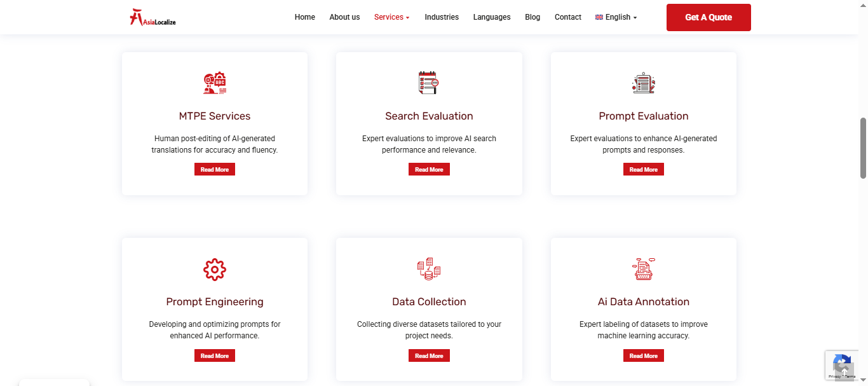Click the reCAPTCHA privacy badge

pos(841,366)
